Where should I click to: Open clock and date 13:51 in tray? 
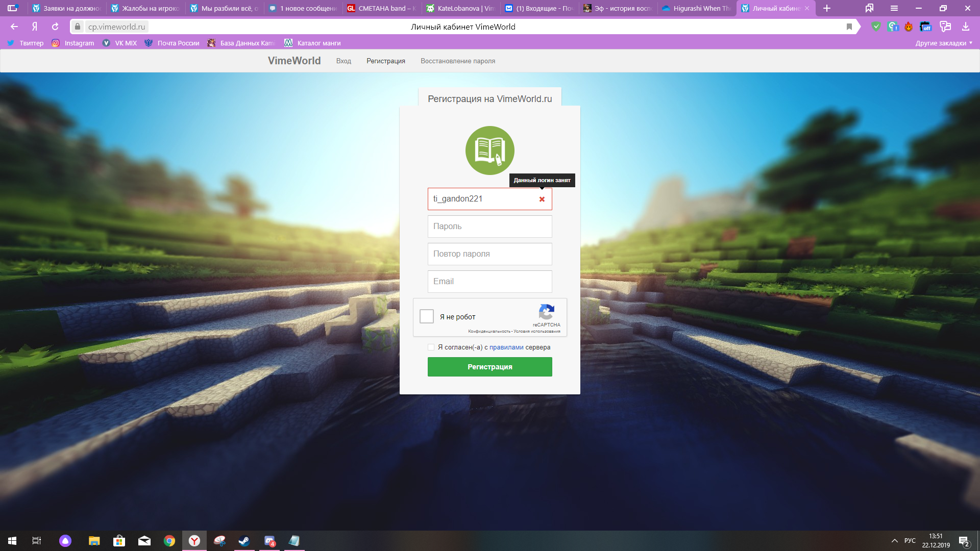tap(936, 541)
